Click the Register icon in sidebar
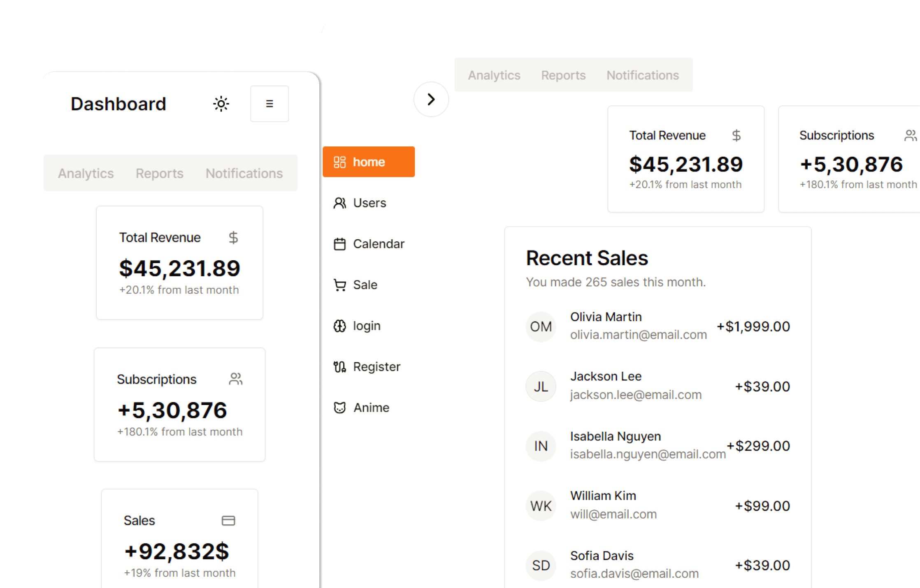The width and height of the screenshot is (920, 588). (339, 367)
